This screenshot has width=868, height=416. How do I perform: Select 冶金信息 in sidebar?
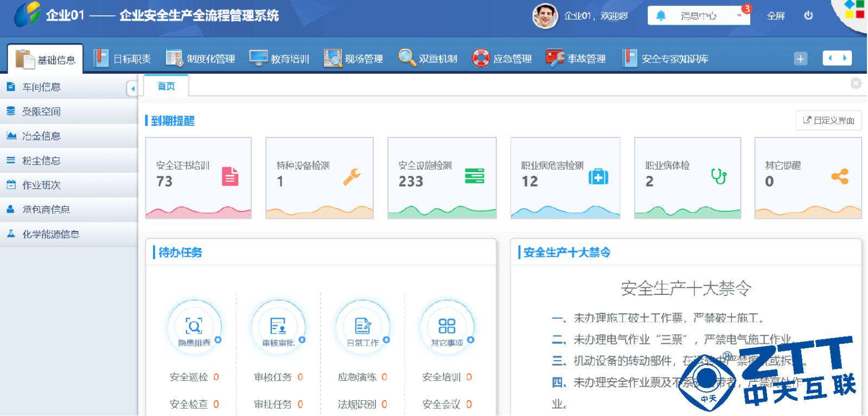click(x=68, y=136)
